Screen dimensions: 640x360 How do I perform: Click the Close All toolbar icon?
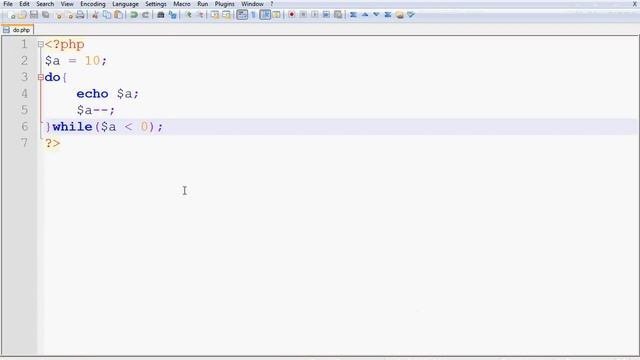(70, 15)
